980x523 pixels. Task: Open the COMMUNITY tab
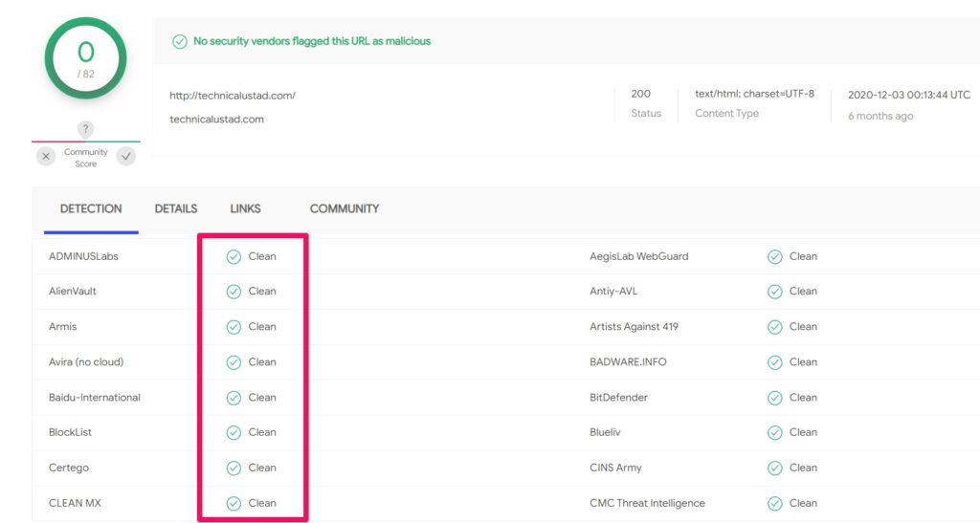click(x=345, y=209)
